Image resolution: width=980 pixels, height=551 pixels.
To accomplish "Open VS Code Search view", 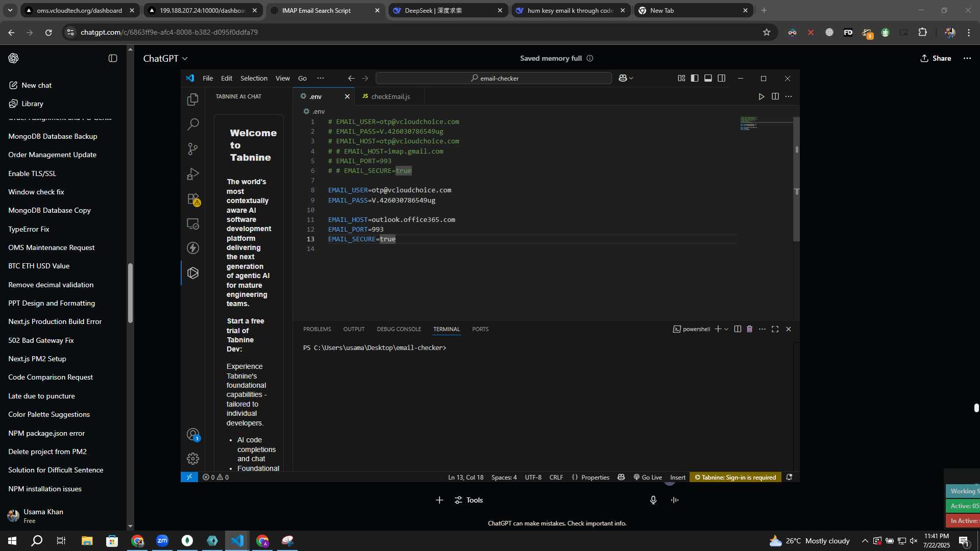I will click(193, 124).
